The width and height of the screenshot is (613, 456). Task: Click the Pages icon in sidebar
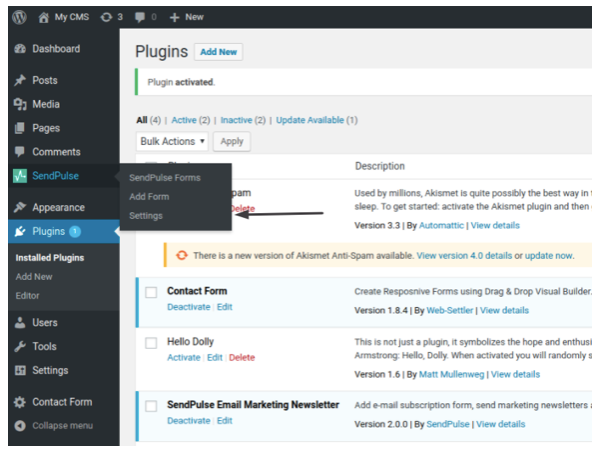click(20, 128)
